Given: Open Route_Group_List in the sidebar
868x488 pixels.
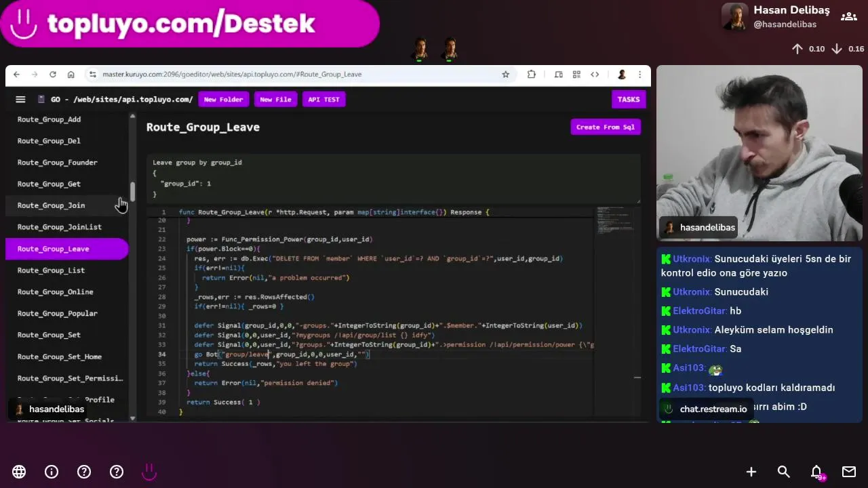Looking at the screenshot, I should coord(66,270).
